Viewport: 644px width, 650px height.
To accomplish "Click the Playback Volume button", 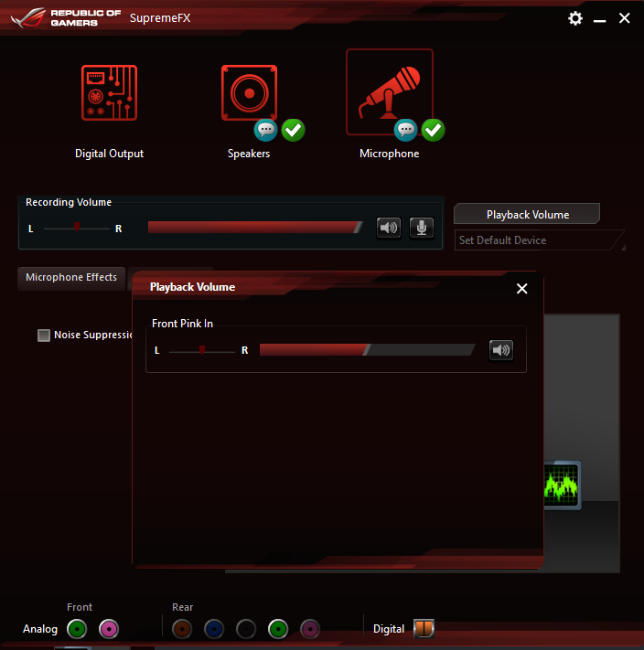I will click(x=527, y=215).
